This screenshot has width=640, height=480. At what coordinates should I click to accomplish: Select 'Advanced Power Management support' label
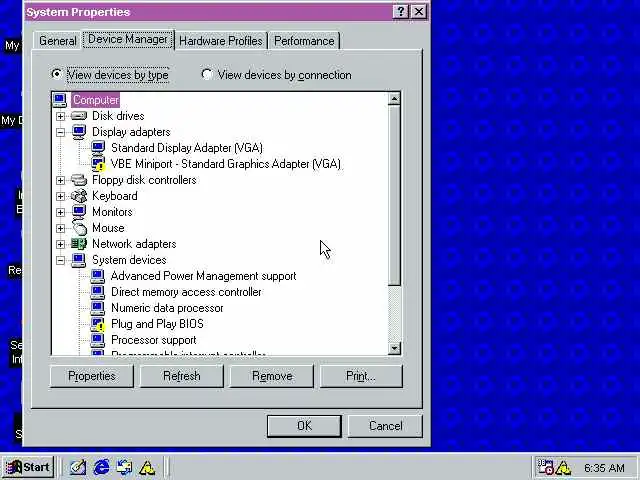[x=203, y=276]
